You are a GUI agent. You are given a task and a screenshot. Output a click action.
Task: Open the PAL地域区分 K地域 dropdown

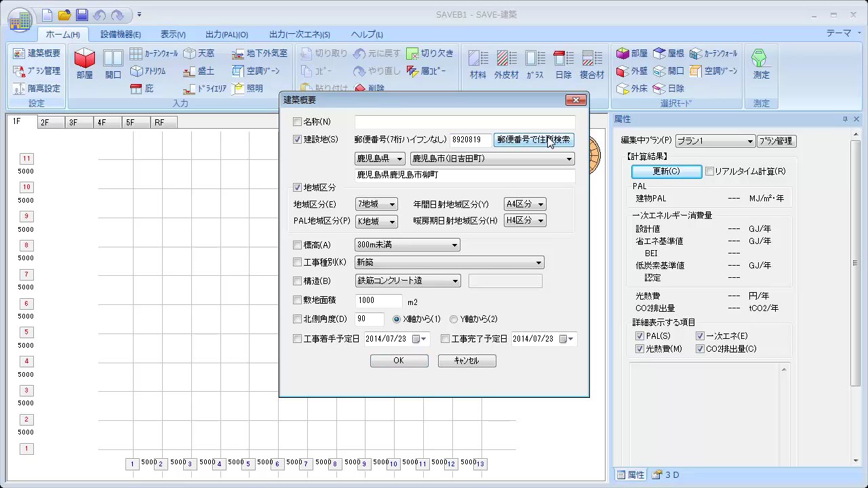click(x=376, y=221)
